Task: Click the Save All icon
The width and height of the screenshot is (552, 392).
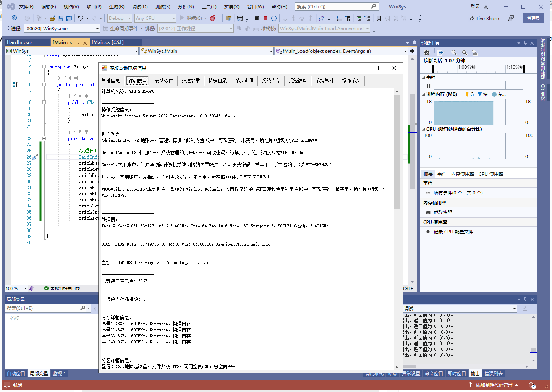Action: click(x=69, y=18)
